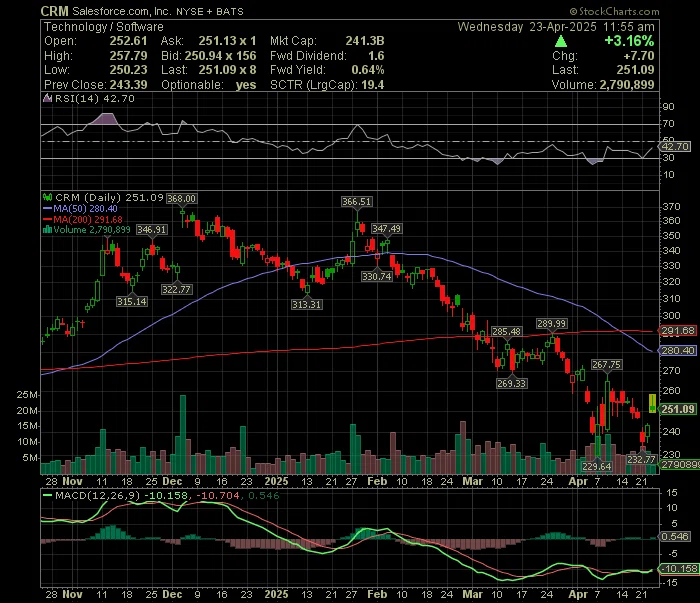This screenshot has height=603, width=700.
Task: Click the CRM ticker symbol in header
Action: (54, 11)
